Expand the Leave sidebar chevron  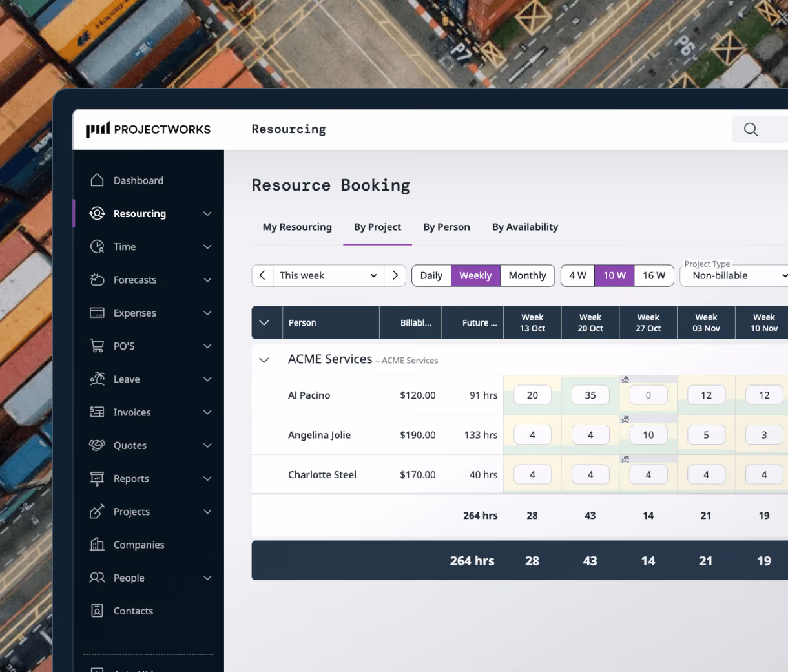[207, 379]
